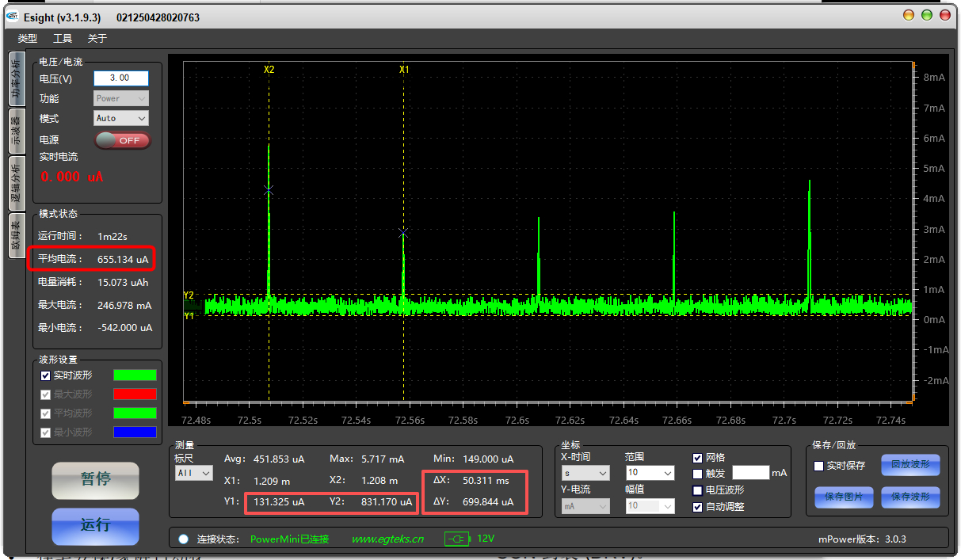This screenshot has height=560, width=961.
Task: Switch to the 功率分析 side tab
Action: 16,79
